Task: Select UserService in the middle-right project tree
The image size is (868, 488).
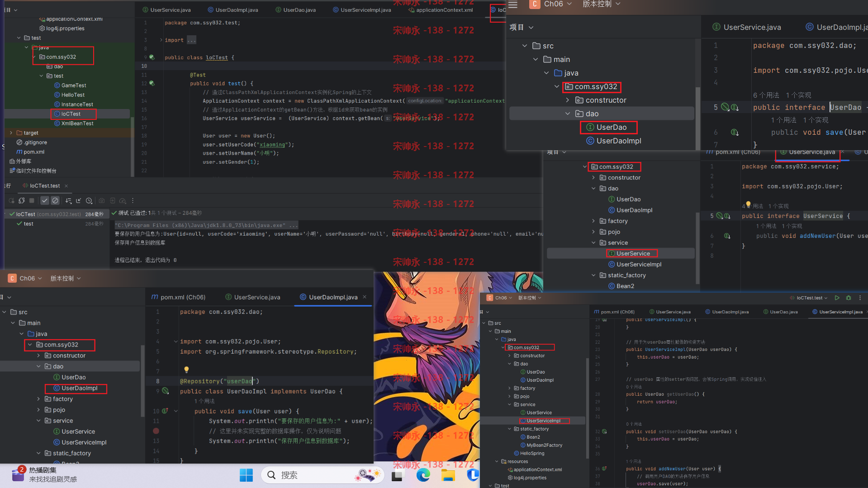Action: pos(633,253)
